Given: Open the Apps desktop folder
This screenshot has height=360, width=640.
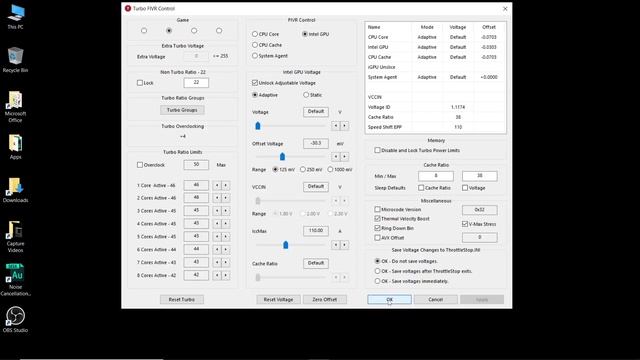Looking at the screenshot, I should pos(16,147).
